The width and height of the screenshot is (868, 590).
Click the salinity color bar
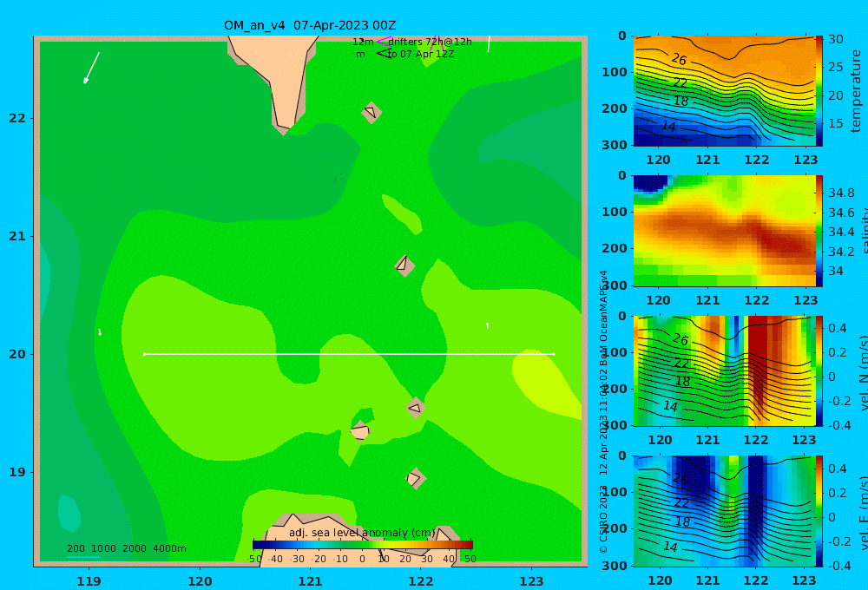coord(819,231)
